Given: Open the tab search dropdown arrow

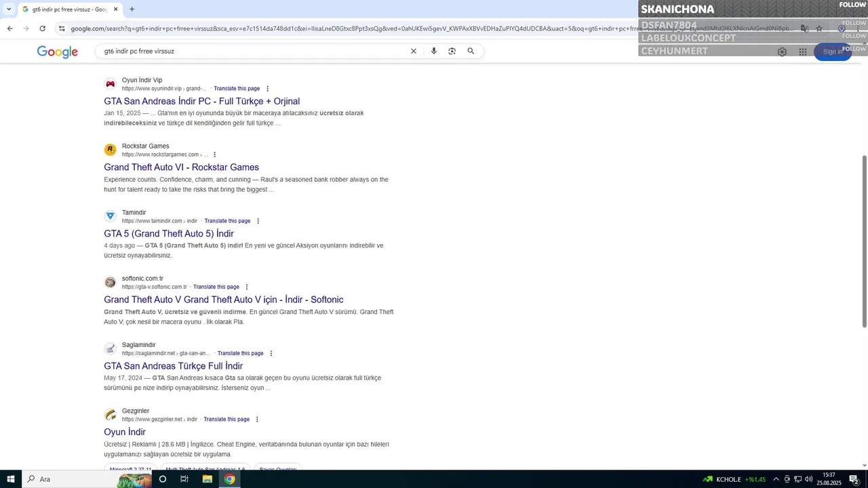Looking at the screenshot, I should (x=9, y=9).
